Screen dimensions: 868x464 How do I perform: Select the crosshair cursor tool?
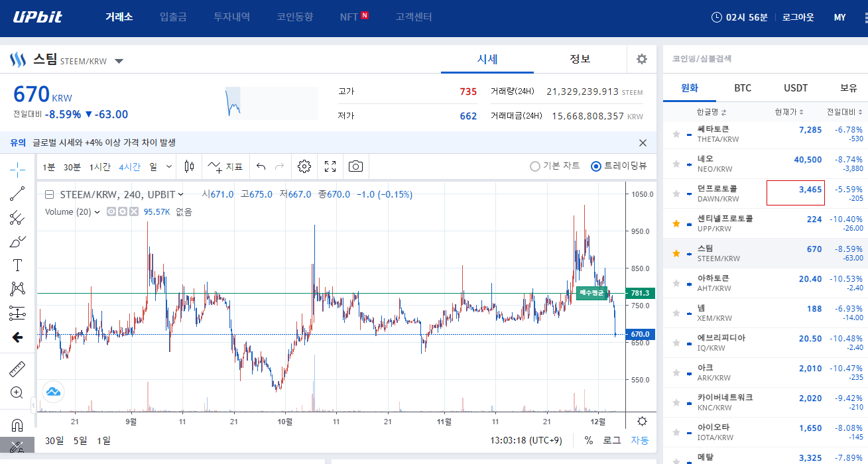(x=17, y=170)
